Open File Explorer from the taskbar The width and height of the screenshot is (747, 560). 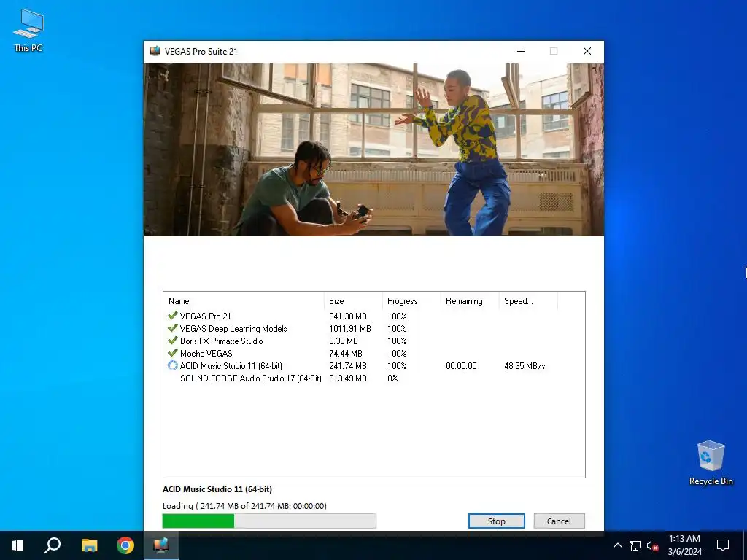89,545
